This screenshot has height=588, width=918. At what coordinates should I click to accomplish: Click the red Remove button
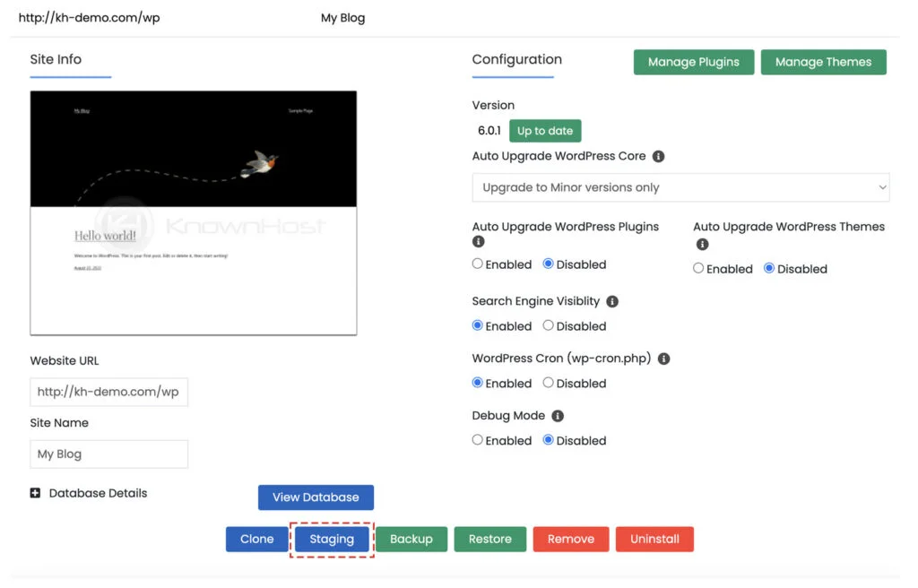[571, 540]
